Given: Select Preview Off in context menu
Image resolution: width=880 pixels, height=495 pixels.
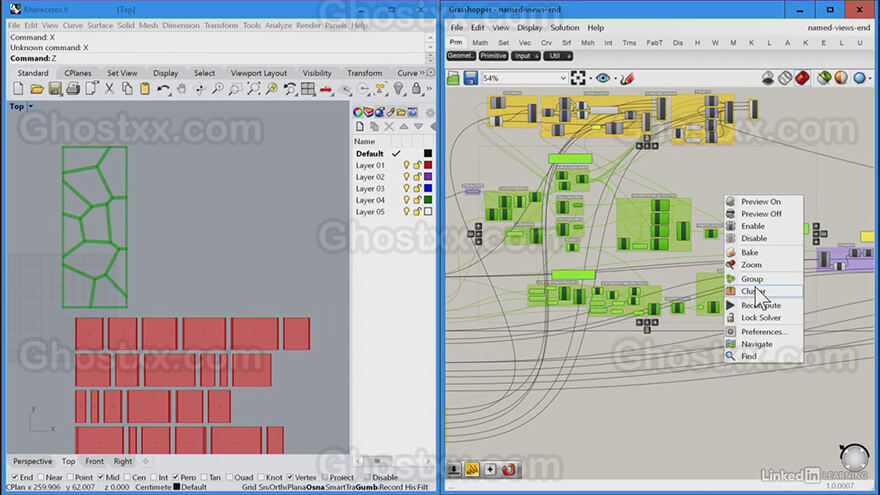Looking at the screenshot, I should [x=763, y=214].
